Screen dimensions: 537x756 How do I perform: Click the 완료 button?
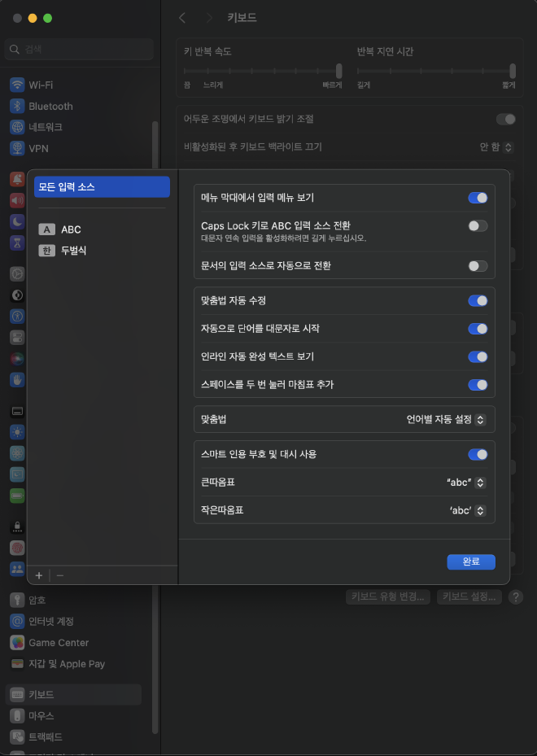[x=471, y=562]
